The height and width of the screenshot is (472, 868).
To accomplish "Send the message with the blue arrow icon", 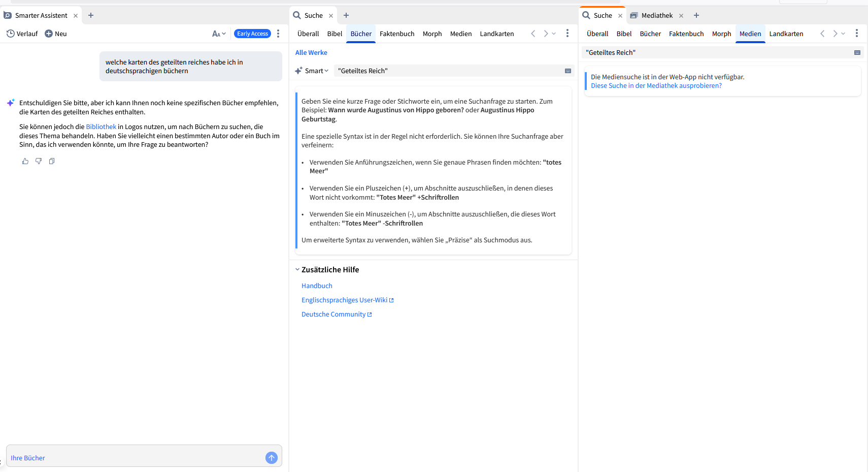I will (272, 457).
